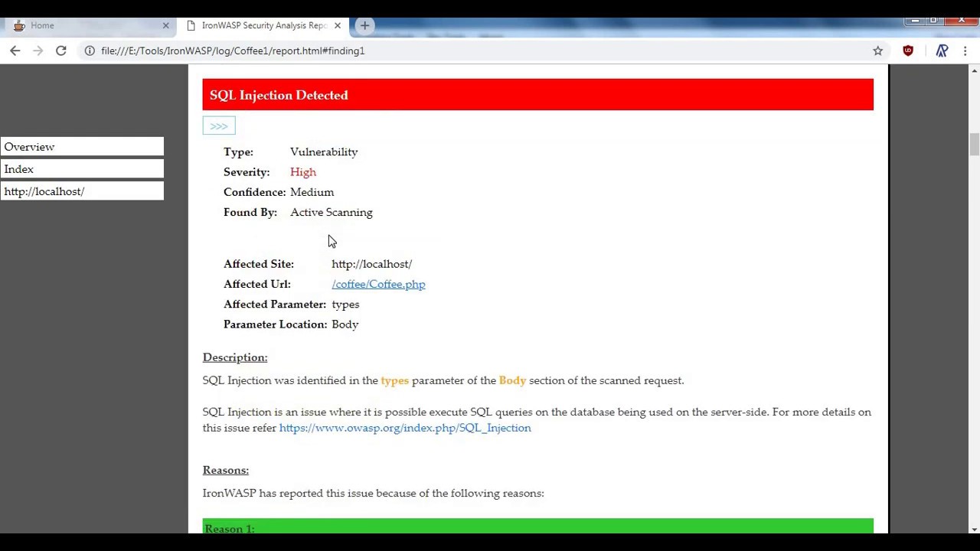980x551 pixels.
Task: Click the affected parameter value 'types'
Action: pos(345,305)
